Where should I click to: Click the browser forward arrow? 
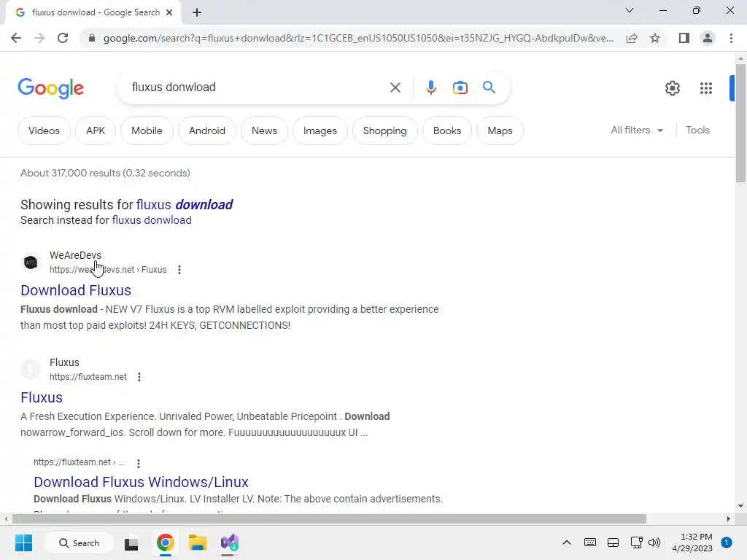39,38
